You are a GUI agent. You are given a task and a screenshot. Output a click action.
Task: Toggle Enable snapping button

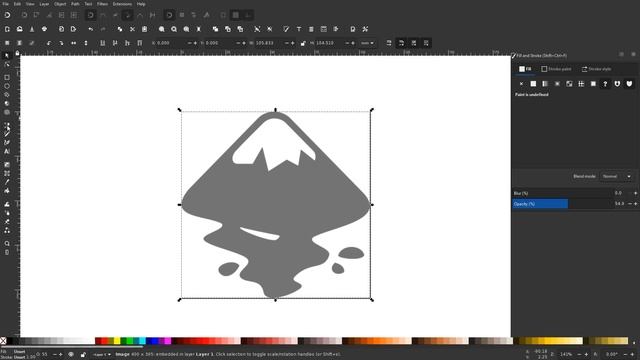[7, 15]
